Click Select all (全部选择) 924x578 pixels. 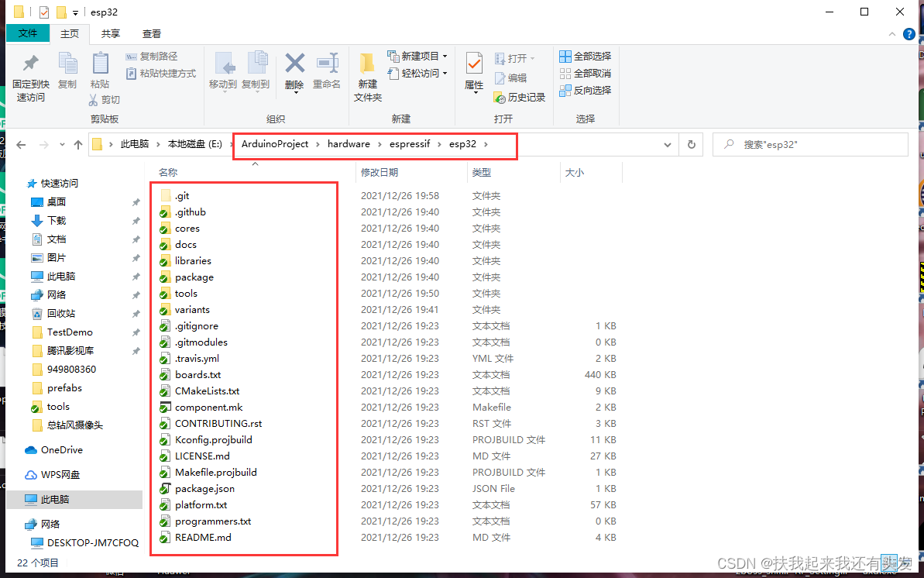click(x=586, y=57)
